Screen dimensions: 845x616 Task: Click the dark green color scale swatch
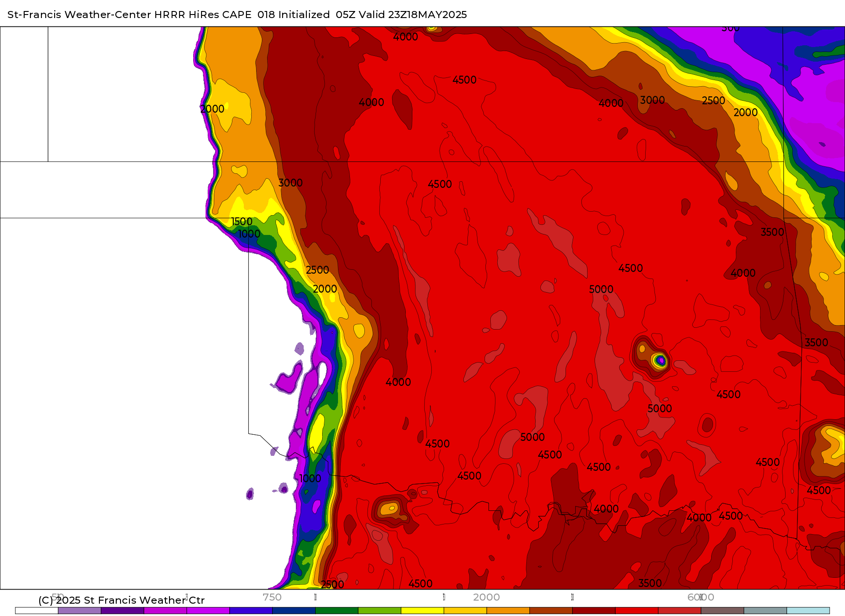coord(337,610)
